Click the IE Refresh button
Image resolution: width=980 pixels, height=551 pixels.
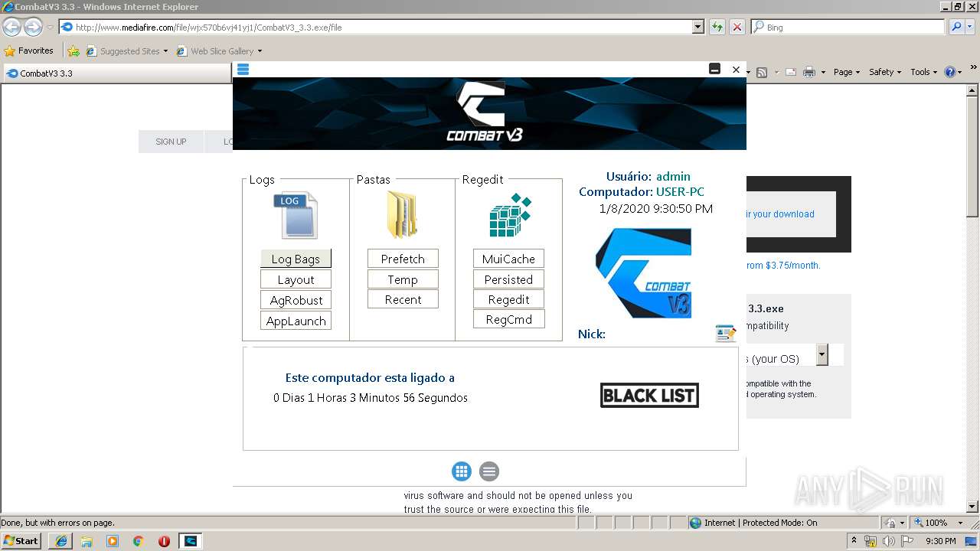tap(717, 27)
